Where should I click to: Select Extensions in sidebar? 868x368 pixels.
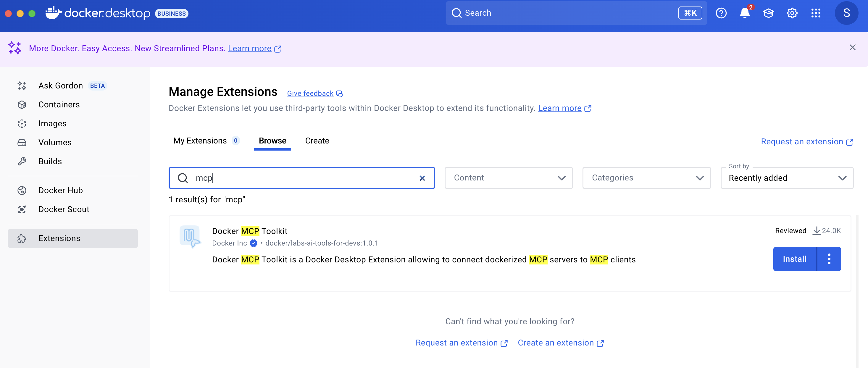click(73, 238)
